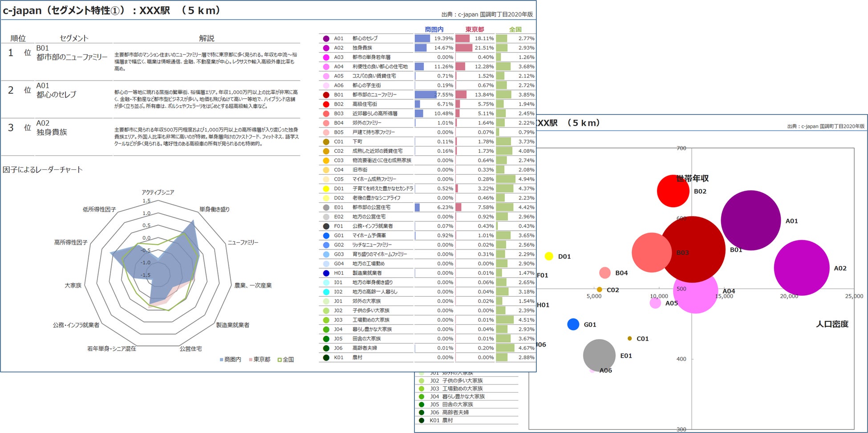Click rank 3 segment name 独身貴族 in ranking list
Viewport: 868px width, 433px height.
click(52, 132)
